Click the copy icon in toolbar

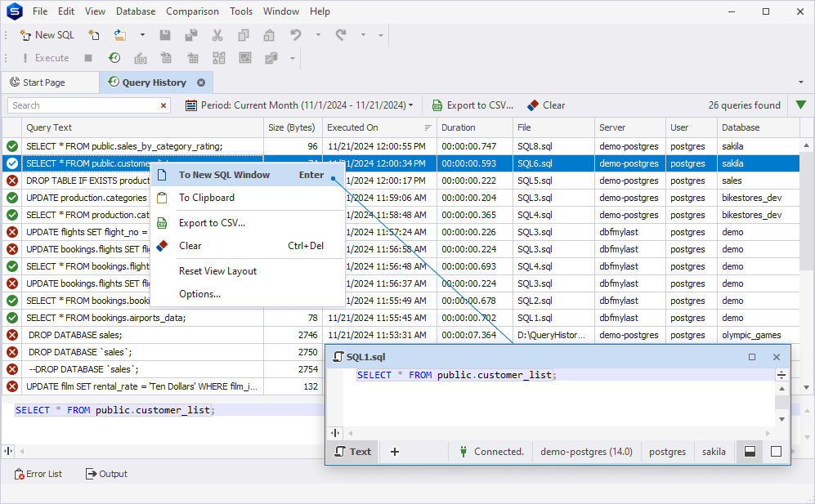point(244,35)
